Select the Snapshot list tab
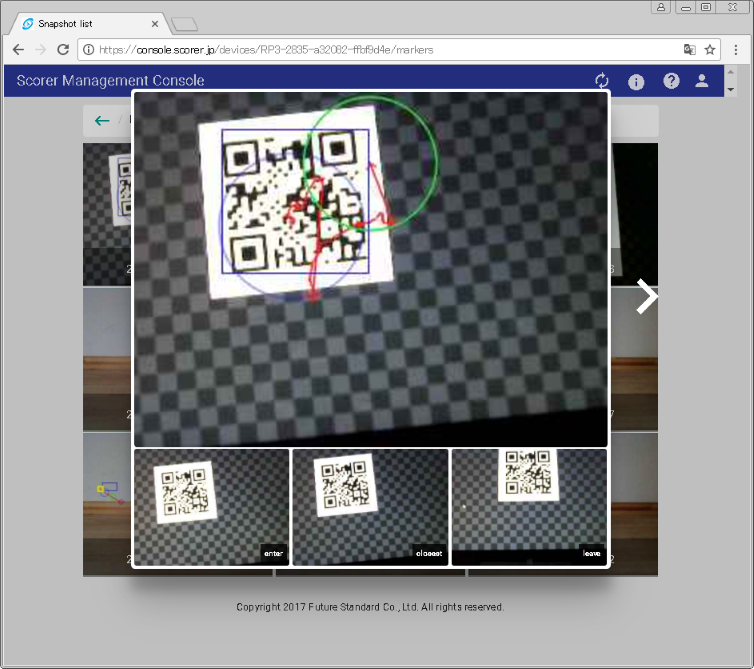Image resolution: width=754 pixels, height=669 pixels. point(88,24)
